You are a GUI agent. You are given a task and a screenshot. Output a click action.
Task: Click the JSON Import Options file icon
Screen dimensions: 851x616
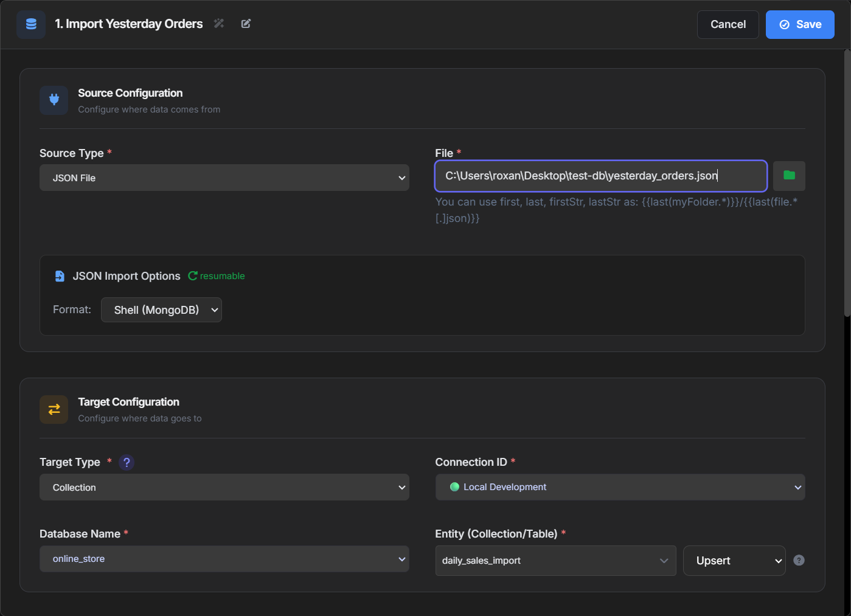point(60,276)
